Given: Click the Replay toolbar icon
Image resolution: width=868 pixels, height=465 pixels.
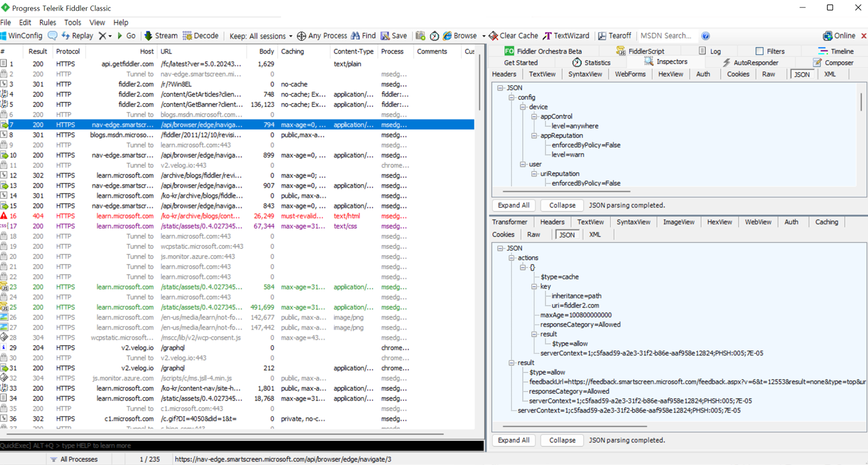Looking at the screenshot, I should pos(66,36).
